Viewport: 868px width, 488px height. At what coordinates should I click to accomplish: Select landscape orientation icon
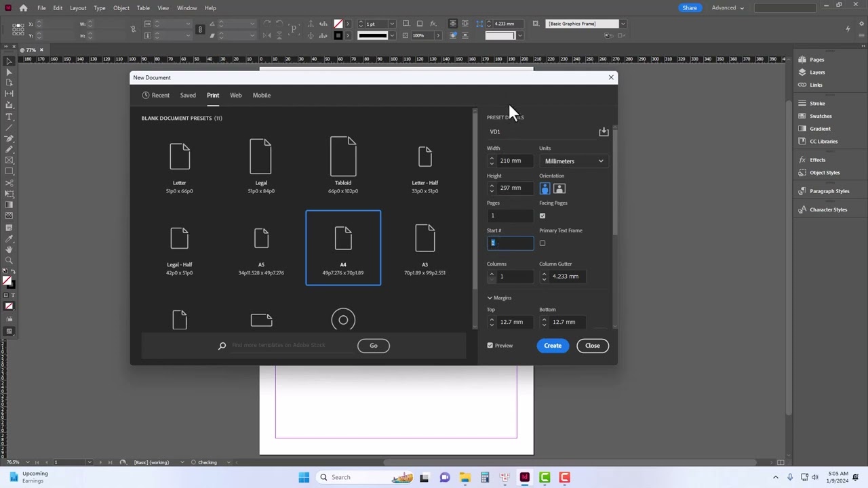(559, 189)
